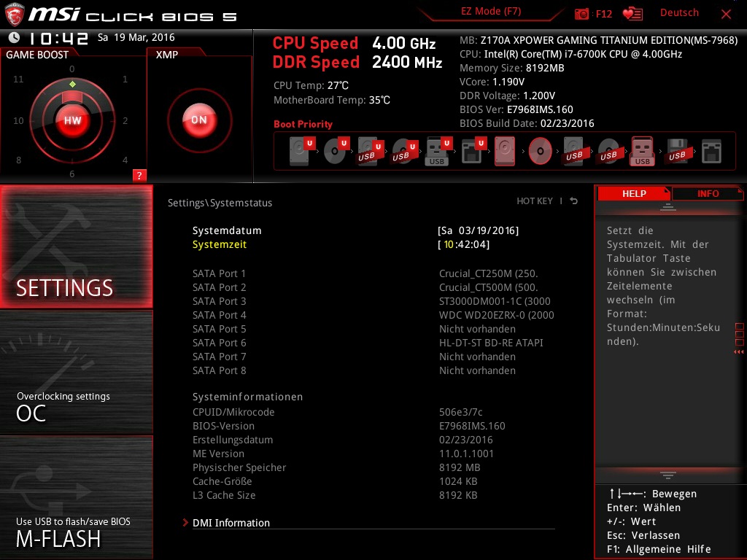Click the question mark in the Game Boost panel
The image size is (747, 560).
(139, 175)
